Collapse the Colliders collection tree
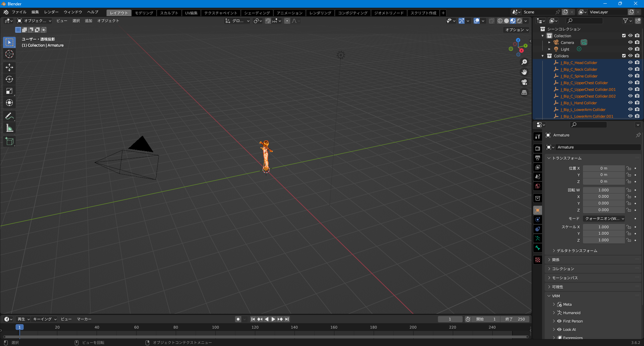 coord(543,56)
